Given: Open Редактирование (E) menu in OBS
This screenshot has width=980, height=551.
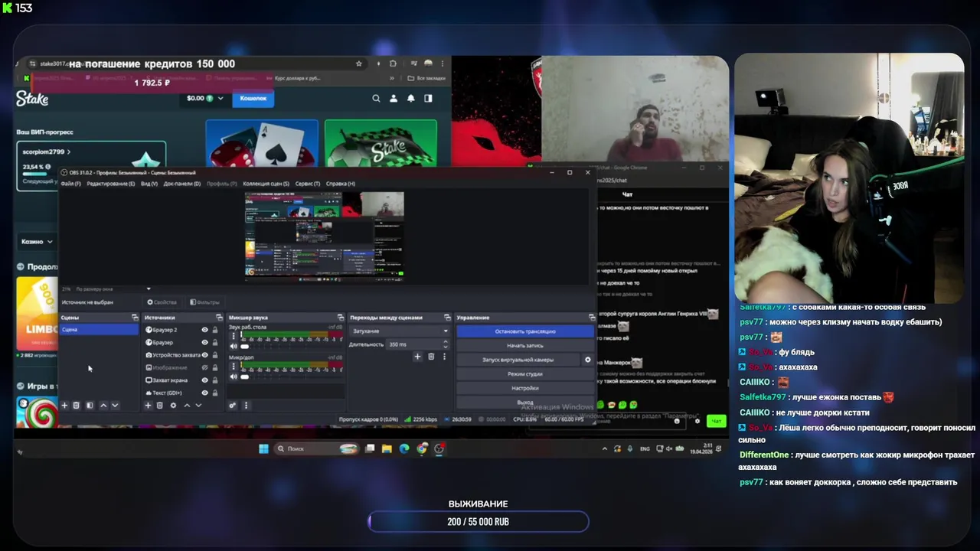Looking at the screenshot, I should [110, 184].
